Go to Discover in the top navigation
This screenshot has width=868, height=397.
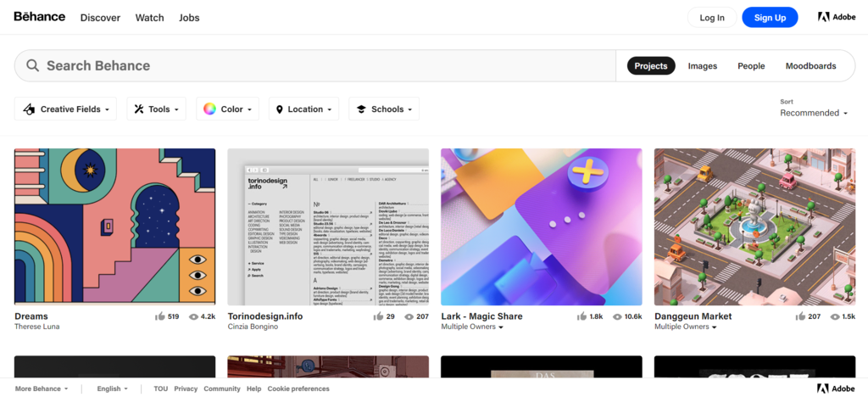pos(100,18)
